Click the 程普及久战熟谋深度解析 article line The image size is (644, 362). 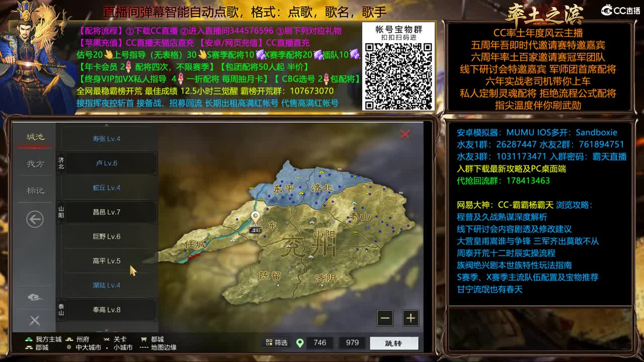tap(502, 217)
